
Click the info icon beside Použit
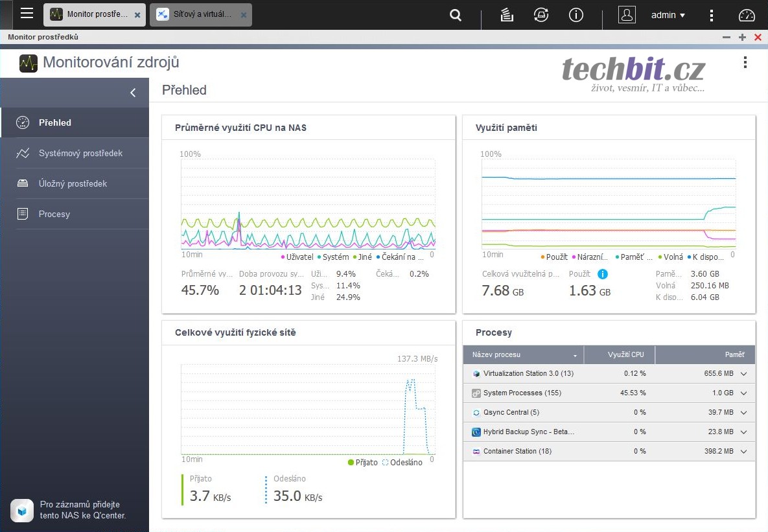coord(602,274)
